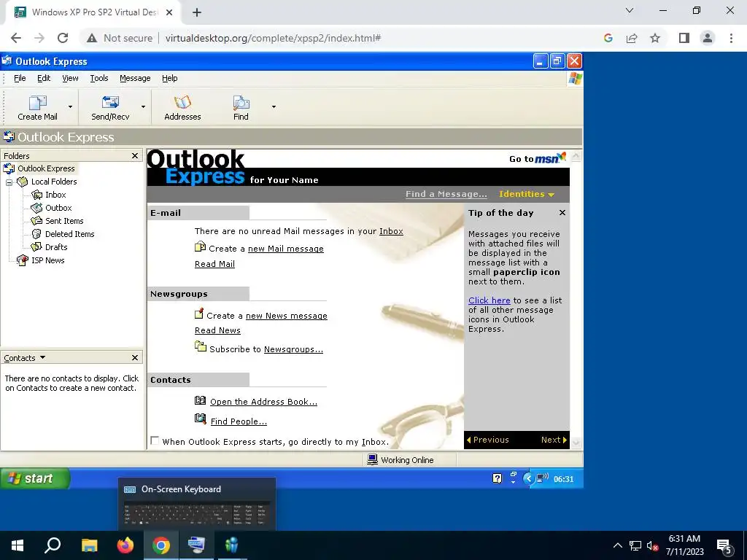This screenshot has height=560, width=747.
Task: Show Previous tip of the day
Action: point(488,440)
